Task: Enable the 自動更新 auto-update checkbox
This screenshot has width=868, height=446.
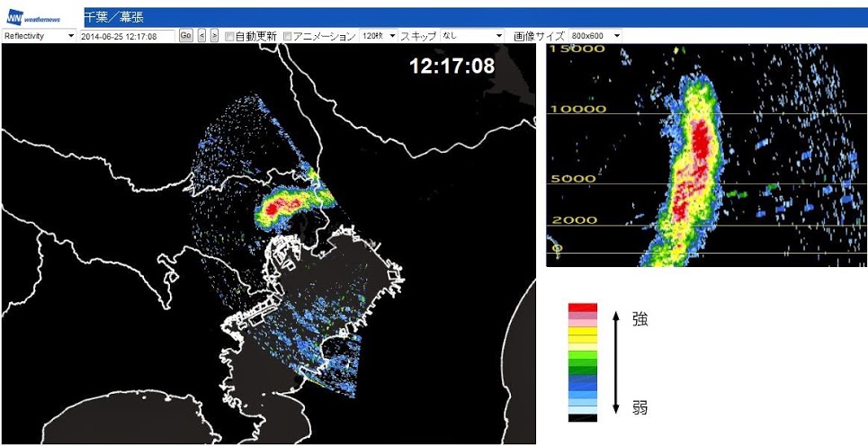Action: (229, 37)
